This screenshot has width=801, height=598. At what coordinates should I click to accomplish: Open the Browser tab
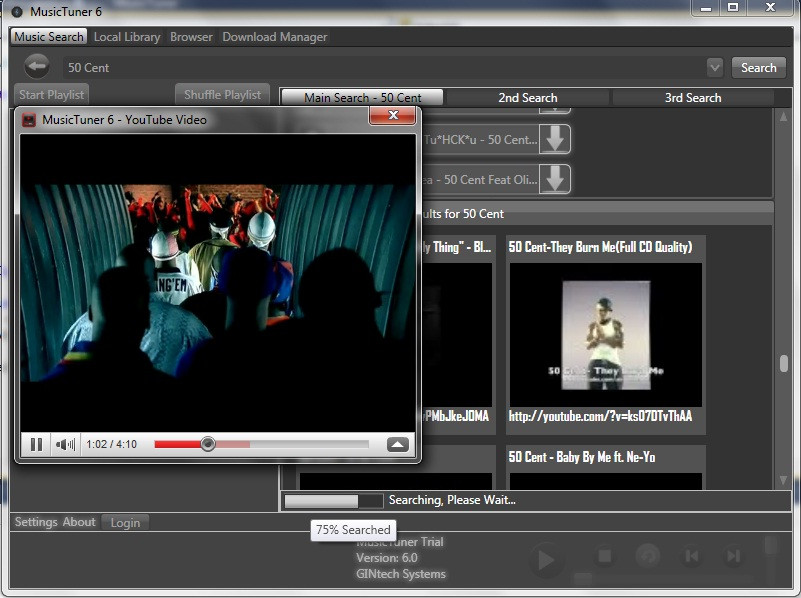pos(191,37)
